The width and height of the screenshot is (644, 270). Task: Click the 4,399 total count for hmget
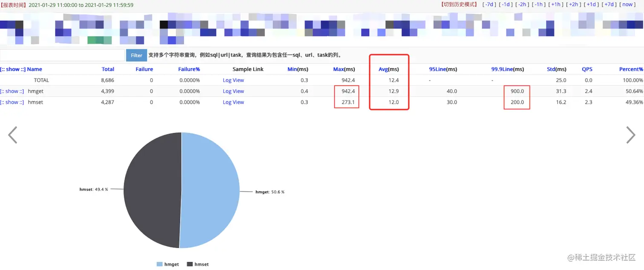click(x=107, y=91)
